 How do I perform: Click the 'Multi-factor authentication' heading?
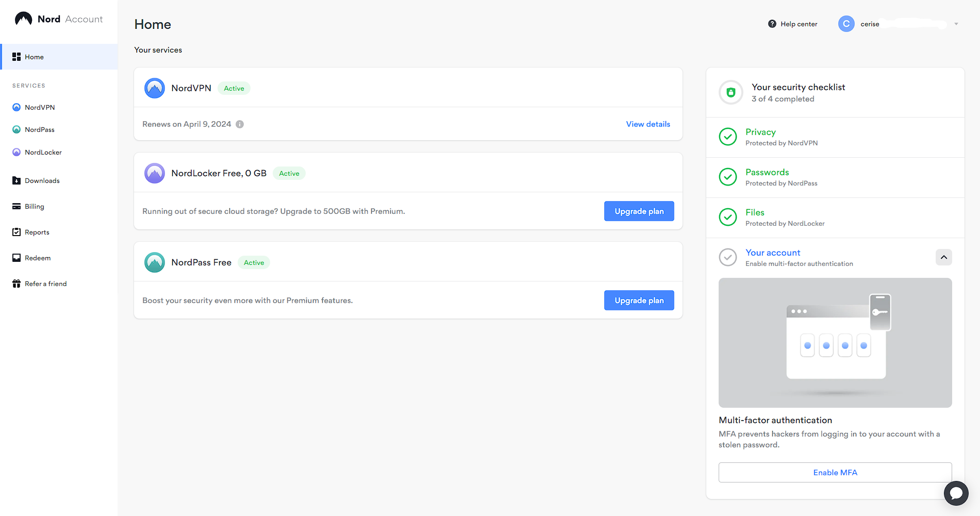coord(775,420)
